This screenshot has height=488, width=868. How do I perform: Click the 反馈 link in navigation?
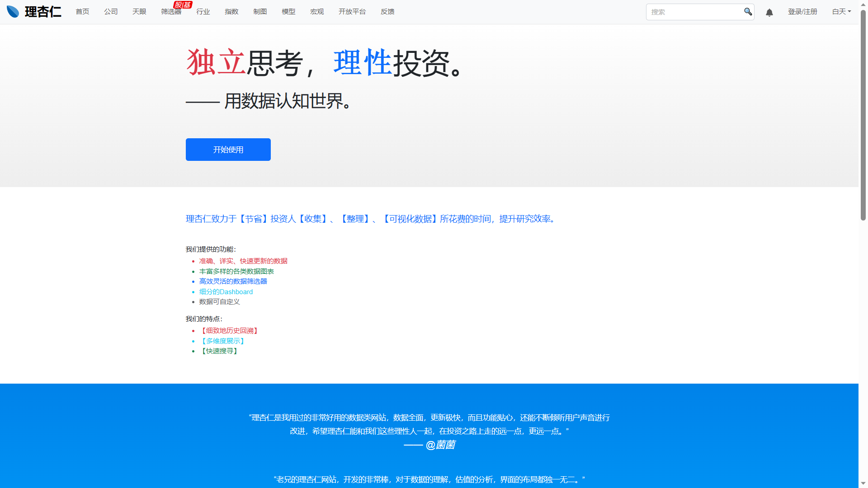click(387, 12)
